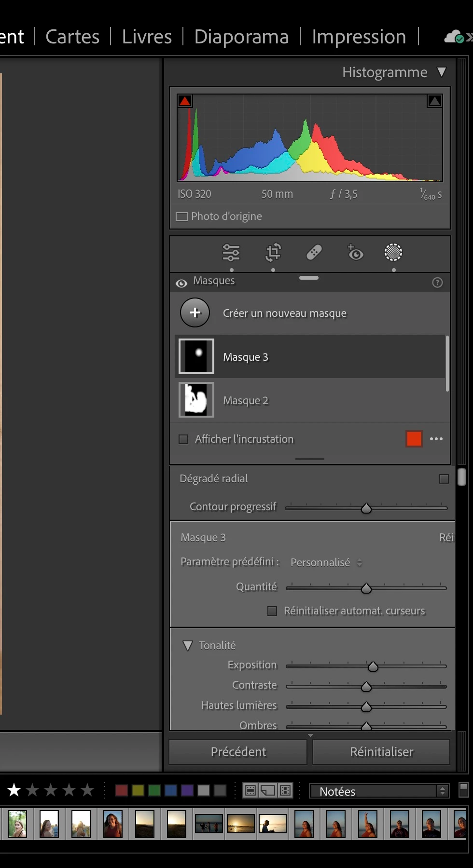Filter by red color label

(122, 790)
